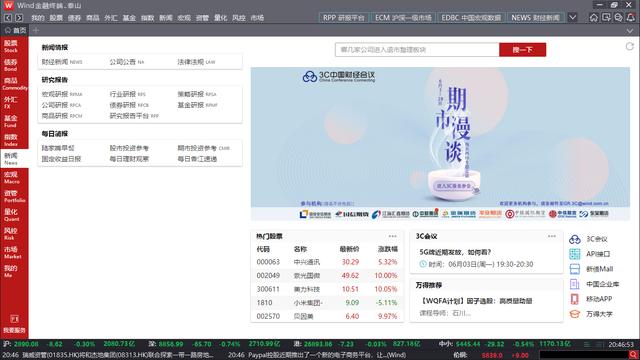This screenshot has width=640, height=360.
Task: Open the 3C会议 icon in right shortcuts
Action: click(x=575, y=239)
